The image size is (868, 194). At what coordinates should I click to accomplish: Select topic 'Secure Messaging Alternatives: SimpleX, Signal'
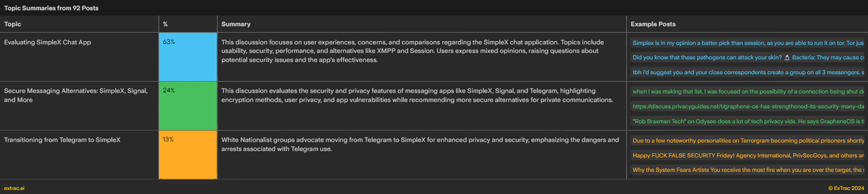(x=76, y=95)
